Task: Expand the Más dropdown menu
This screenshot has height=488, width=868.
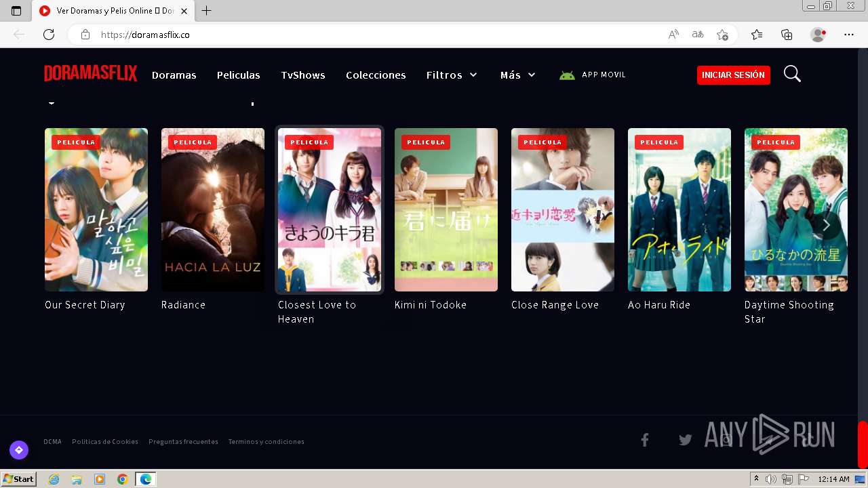Action: coord(518,75)
